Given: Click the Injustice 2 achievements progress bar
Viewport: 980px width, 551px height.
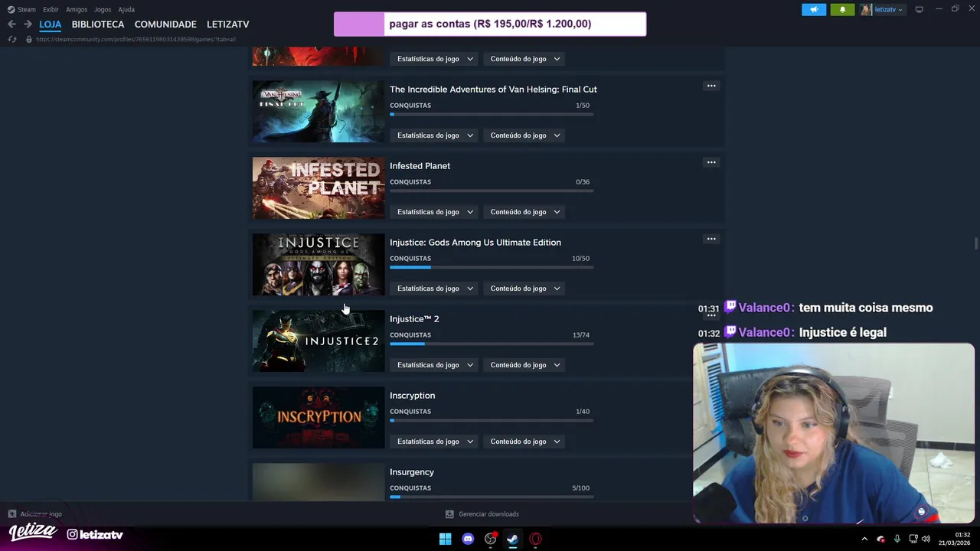Looking at the screenshot, I should 492,344.
